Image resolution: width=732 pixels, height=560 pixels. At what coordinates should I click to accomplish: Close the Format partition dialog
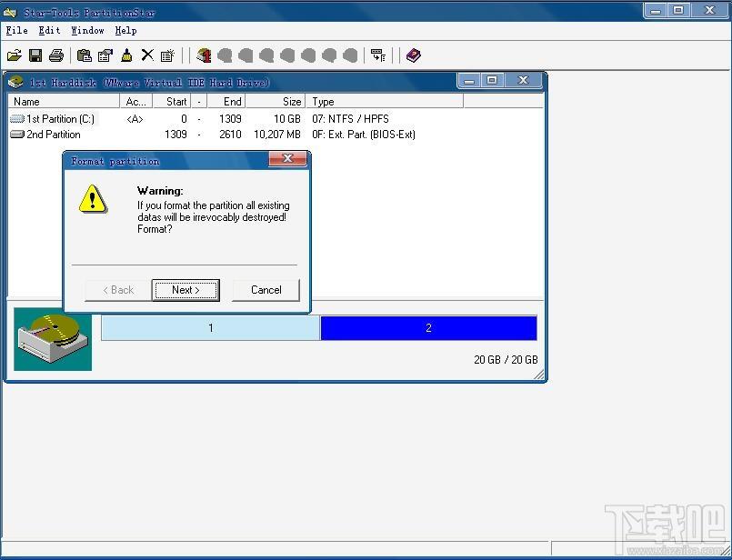(x=287, y=159)
